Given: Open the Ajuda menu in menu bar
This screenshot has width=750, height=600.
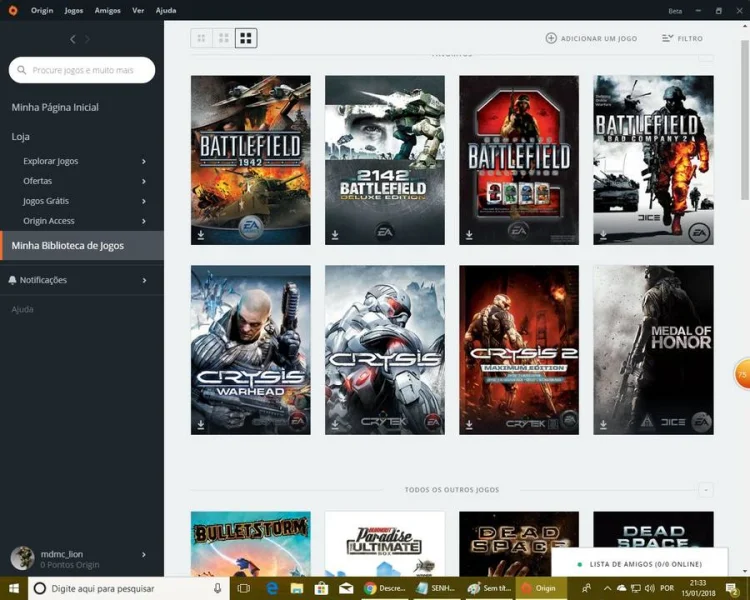Looking at the screenshot, I should pyautogui.click(x=166, y=10).
